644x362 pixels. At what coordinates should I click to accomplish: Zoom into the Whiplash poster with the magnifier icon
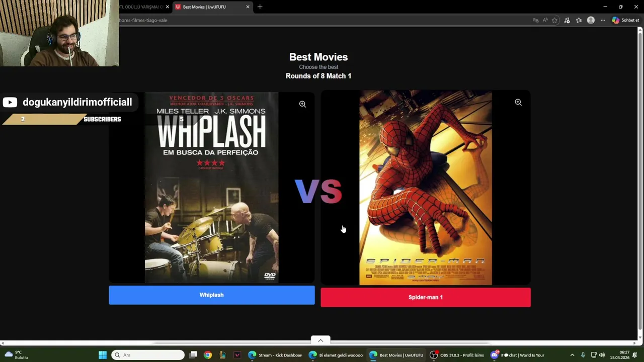(x=302, y=104)
